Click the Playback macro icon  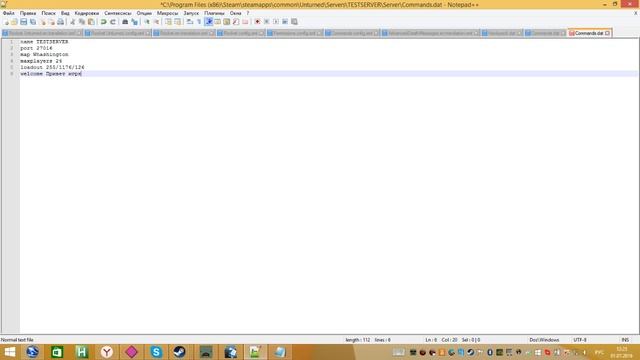pyautogui.click(x=276, y=22)
